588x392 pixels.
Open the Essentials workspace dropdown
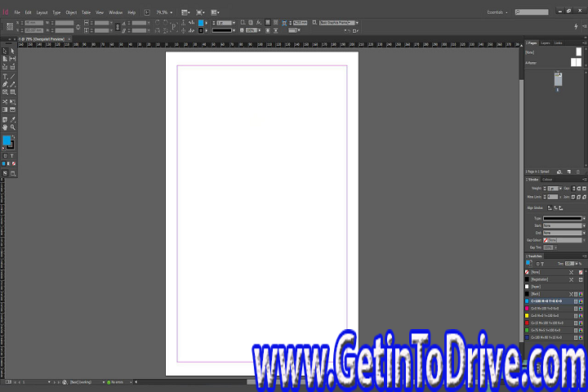(497, 12)
